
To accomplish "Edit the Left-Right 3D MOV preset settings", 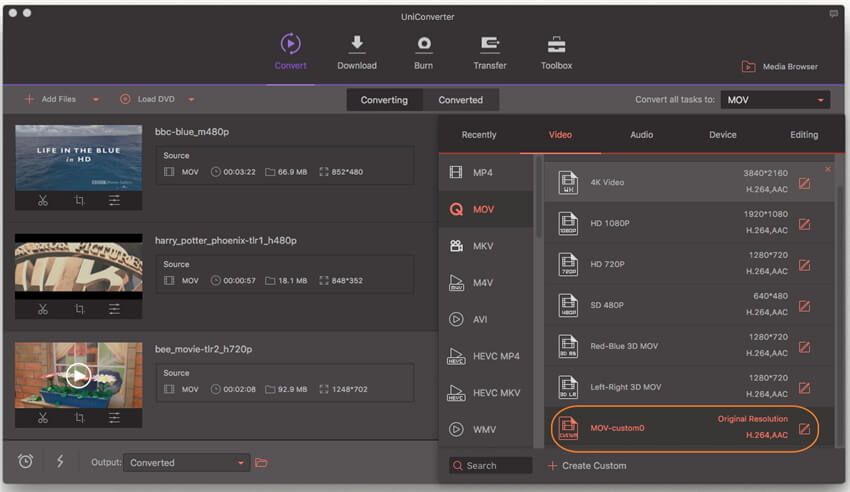I will 804,388.
